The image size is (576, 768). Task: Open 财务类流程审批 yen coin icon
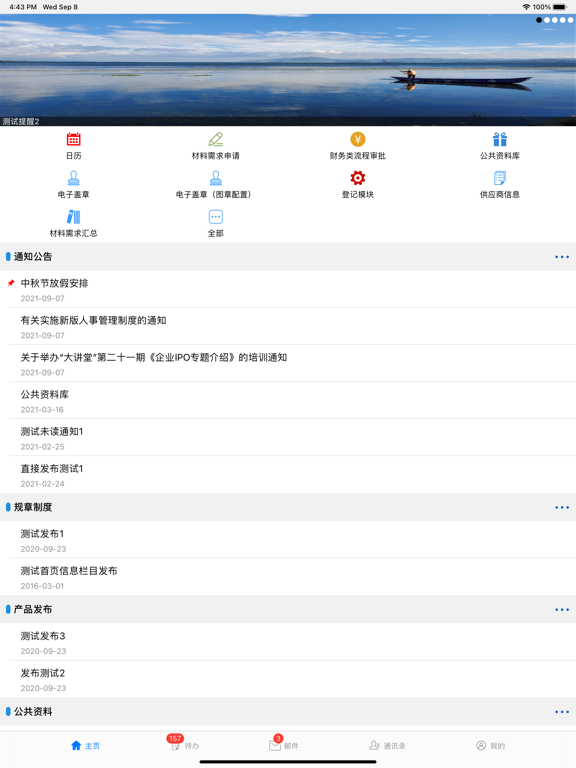tap(358, 140)
